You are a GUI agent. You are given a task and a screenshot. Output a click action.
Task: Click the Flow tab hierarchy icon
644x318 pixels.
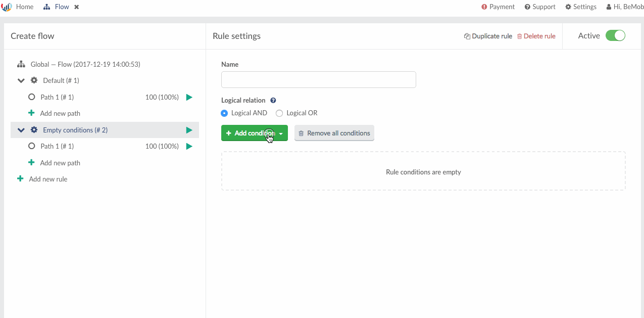point(47,7)
